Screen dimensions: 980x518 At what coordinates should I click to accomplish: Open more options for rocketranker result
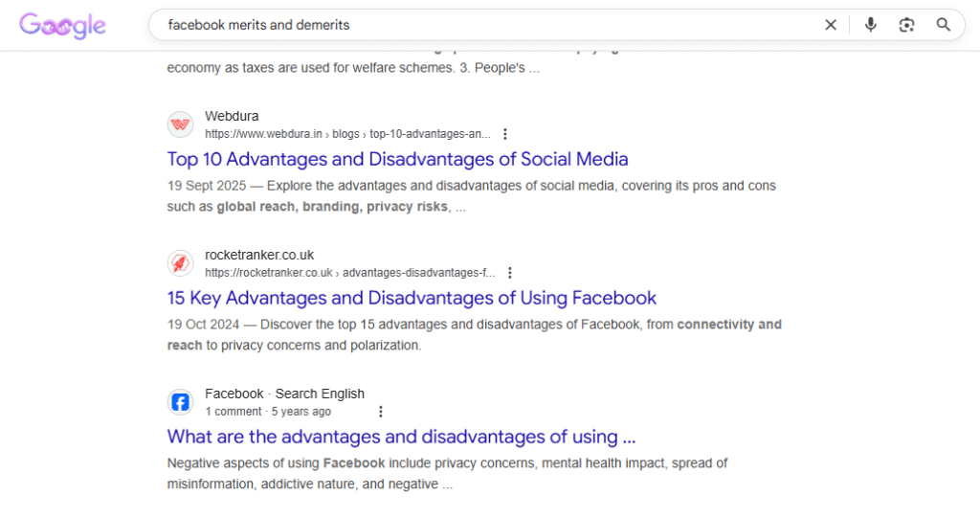pyautogui.click(x=510, y=273)
